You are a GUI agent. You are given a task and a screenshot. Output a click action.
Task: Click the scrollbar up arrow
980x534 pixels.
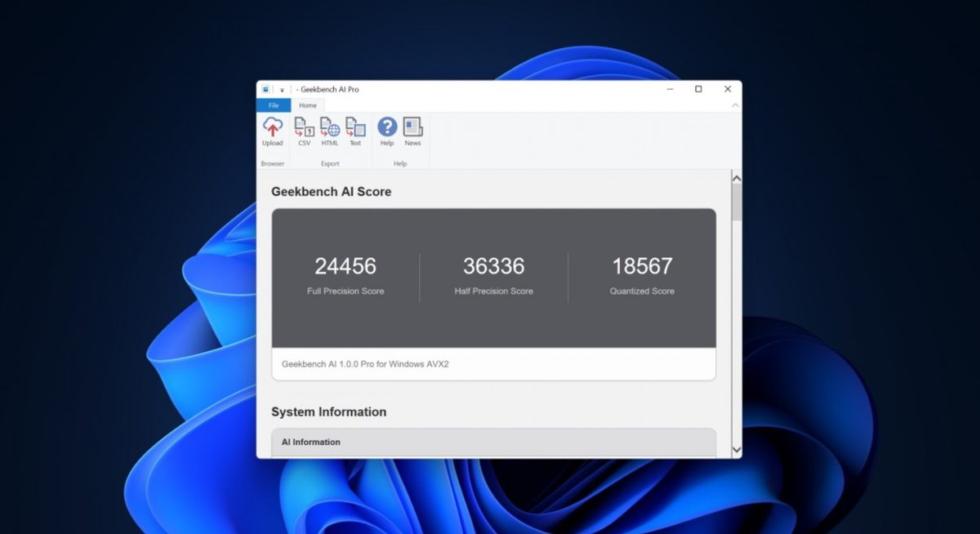click(736, 177)
